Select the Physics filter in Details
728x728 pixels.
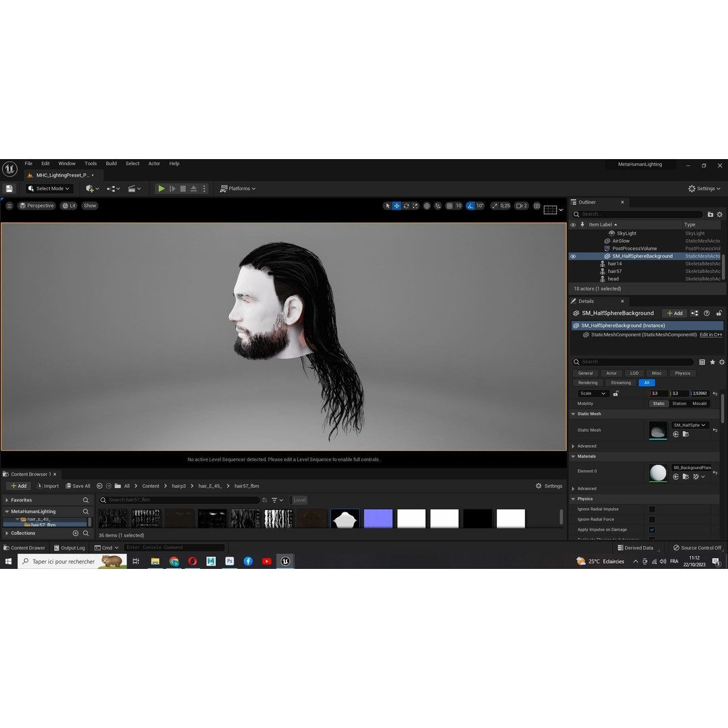pyautogui.click(x=682, y=373)
